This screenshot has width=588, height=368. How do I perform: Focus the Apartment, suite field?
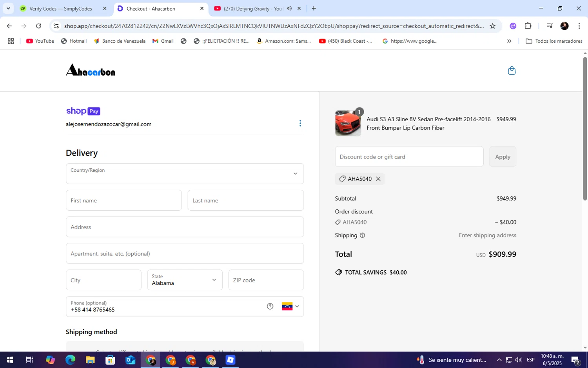pyautogui.click(x=185, y=253)
